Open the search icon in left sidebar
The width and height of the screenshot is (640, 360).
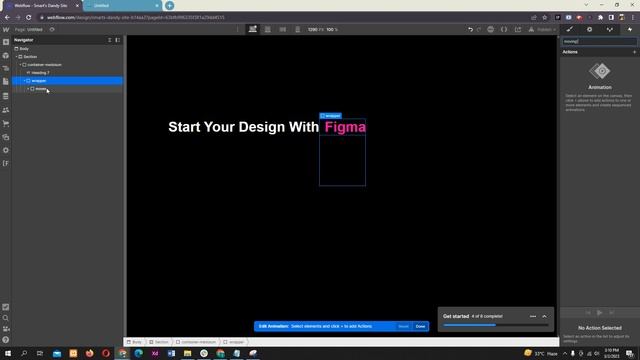(x=6, y=318)
